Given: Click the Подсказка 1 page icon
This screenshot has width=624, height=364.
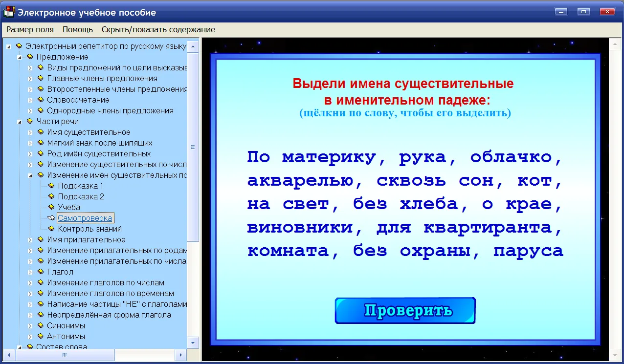Looking at the screenshot, I should click(x=51, y=186).
